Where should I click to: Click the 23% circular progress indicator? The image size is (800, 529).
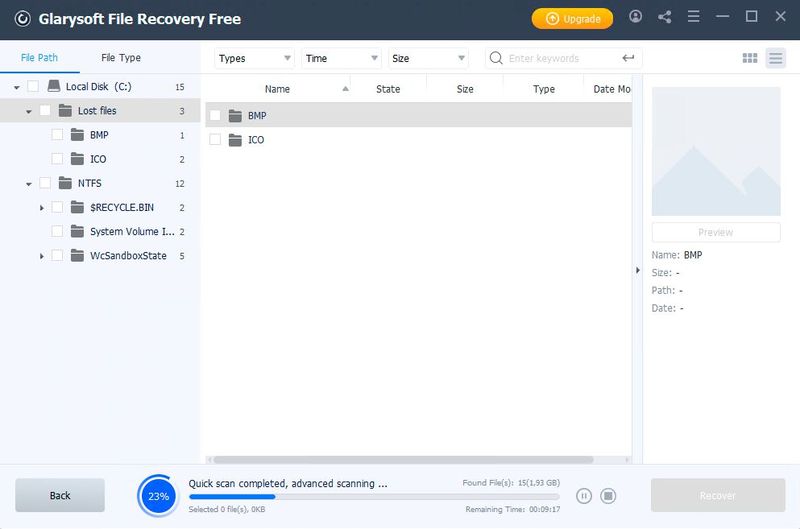(158, 496)
